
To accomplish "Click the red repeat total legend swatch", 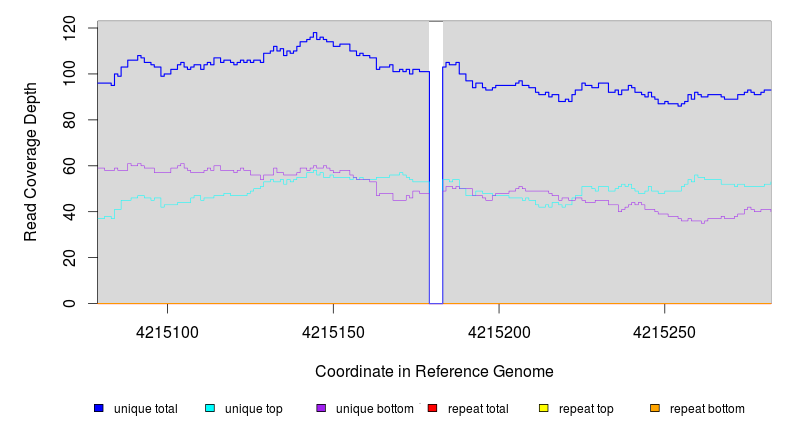I will click(432, 408).
